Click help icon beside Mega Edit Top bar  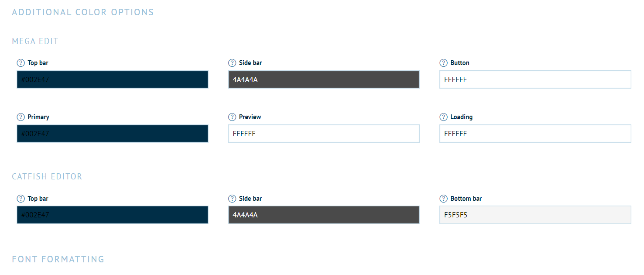click(21, 63)
